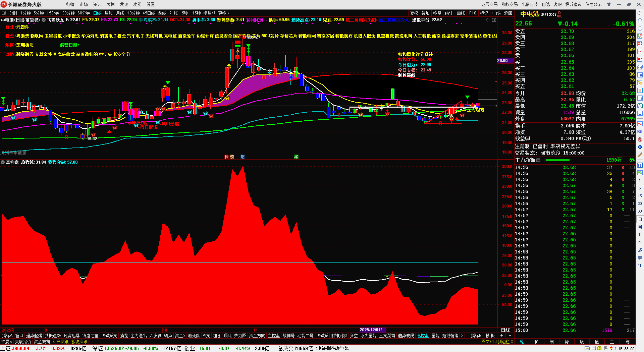This screenshot has height=352, width=644.
Task: Toggle 标记 marker option
Action: (x=484, y=13)
